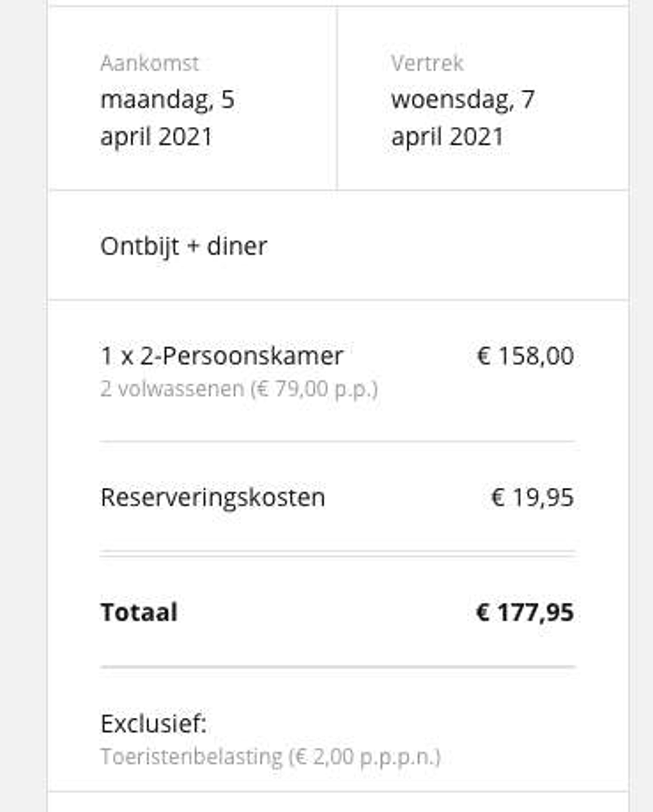Click the Totaal label
The width and height of the screenshot is (653, 812).
click(x=139, y=612)
